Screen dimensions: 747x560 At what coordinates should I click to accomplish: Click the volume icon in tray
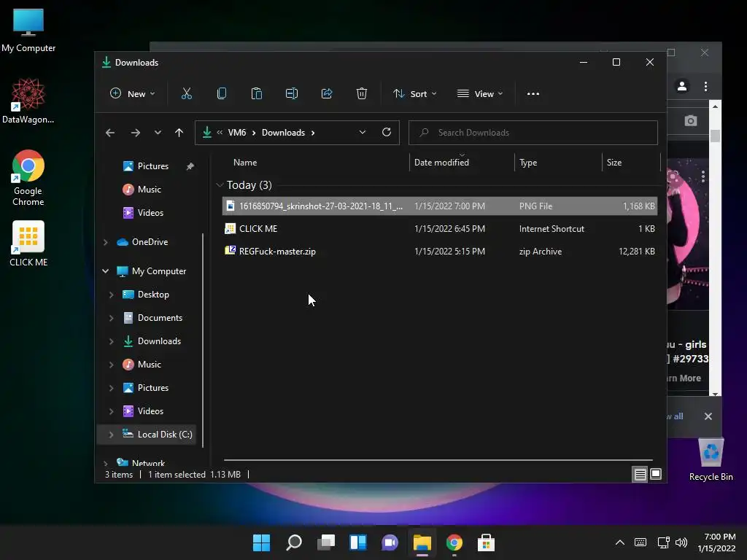pyautogui.click(x=681, y=542)
